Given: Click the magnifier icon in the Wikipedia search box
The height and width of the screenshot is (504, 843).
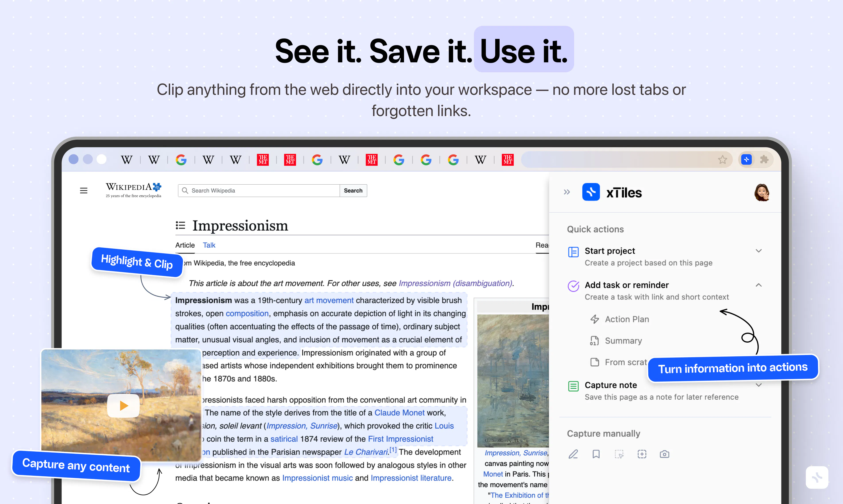Looking at the screenshot, I should pos(185,191).
